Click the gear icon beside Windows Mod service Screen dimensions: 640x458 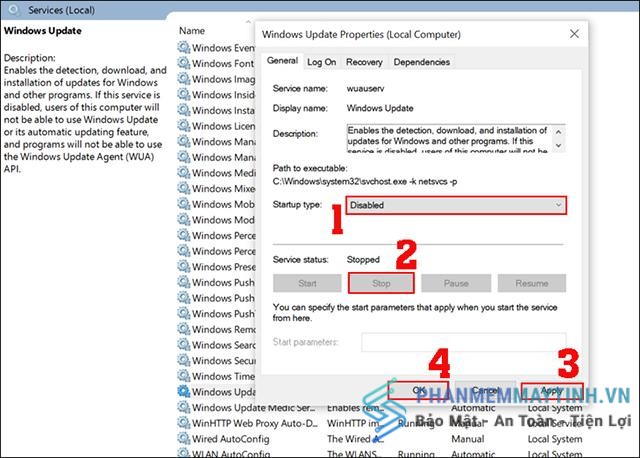click(x=184, y=220)
